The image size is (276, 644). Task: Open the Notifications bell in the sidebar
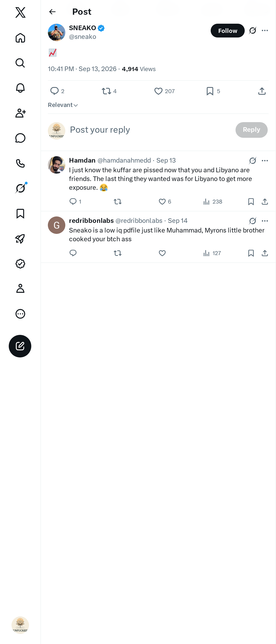20,88
